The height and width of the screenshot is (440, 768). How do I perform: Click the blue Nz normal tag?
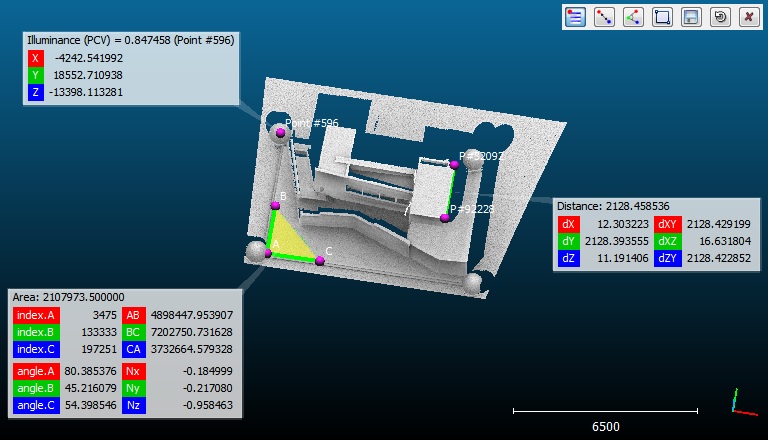click(x=133, y=405)
